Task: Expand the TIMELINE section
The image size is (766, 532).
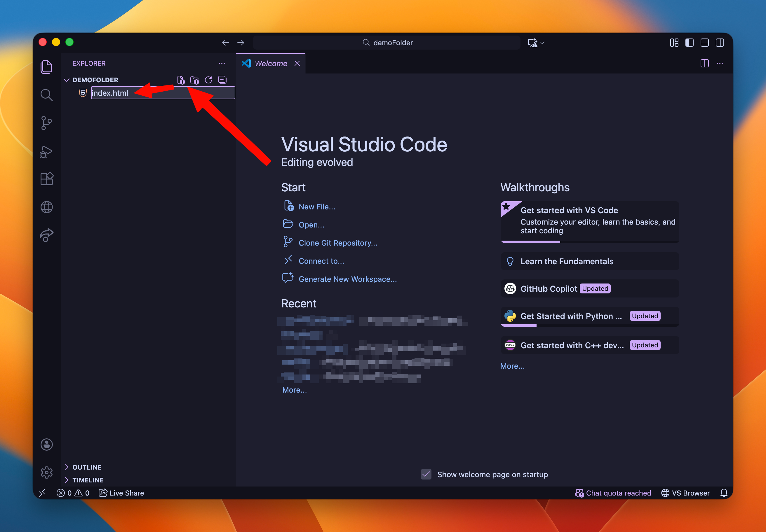Action: tap(88, 480)
